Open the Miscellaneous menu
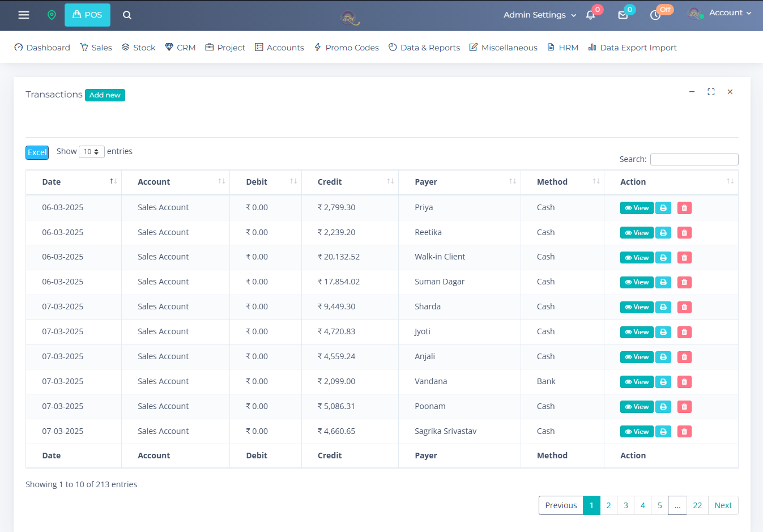Screen dimensions: 763x532 pos(503,48)
